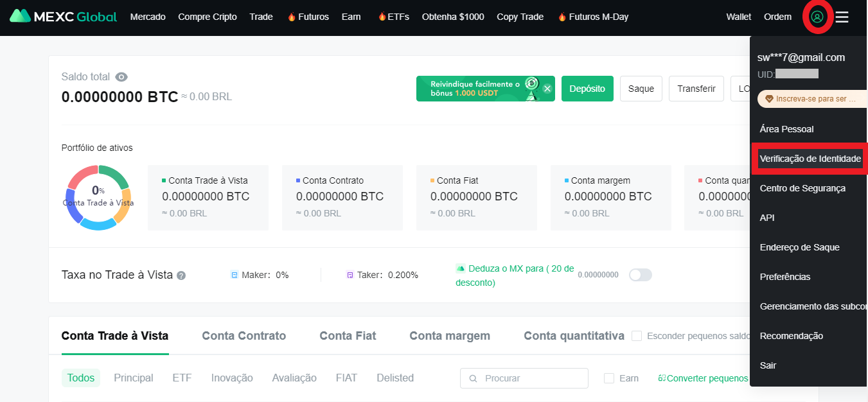Click the MEXC Global logo
The height and width of the screenshot is (402, 868).
tap(63, 17)
